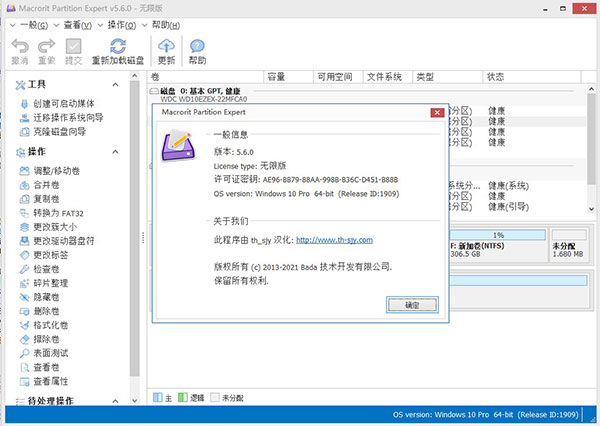Viewport: 600px width, 426px height.
Task: Click the 更新 (Update) cloud icon
Action: pyautogui.click(x=166, y=46)
